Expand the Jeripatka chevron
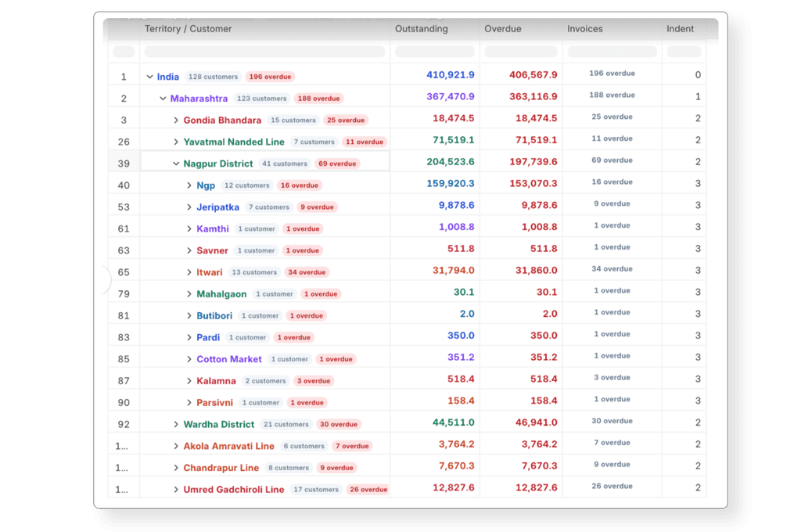Image resolution: width=801 pixels, height=532 pixels. tap(189, 207)
